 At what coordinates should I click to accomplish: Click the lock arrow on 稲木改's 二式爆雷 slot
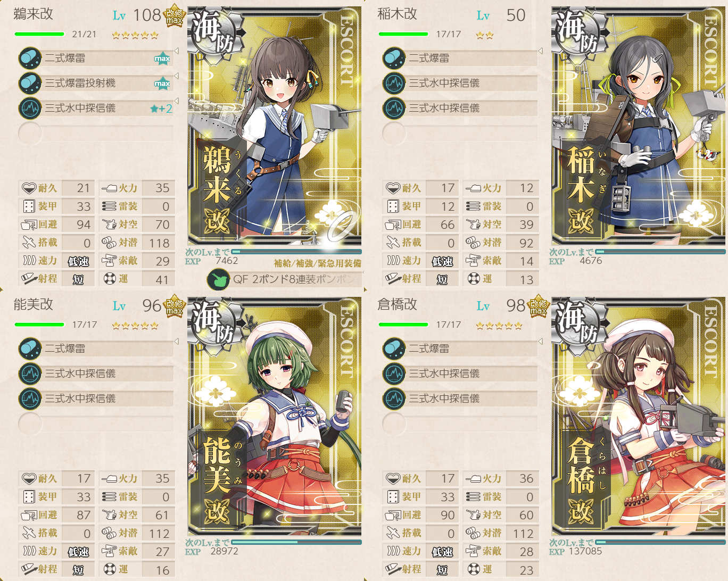540,51
